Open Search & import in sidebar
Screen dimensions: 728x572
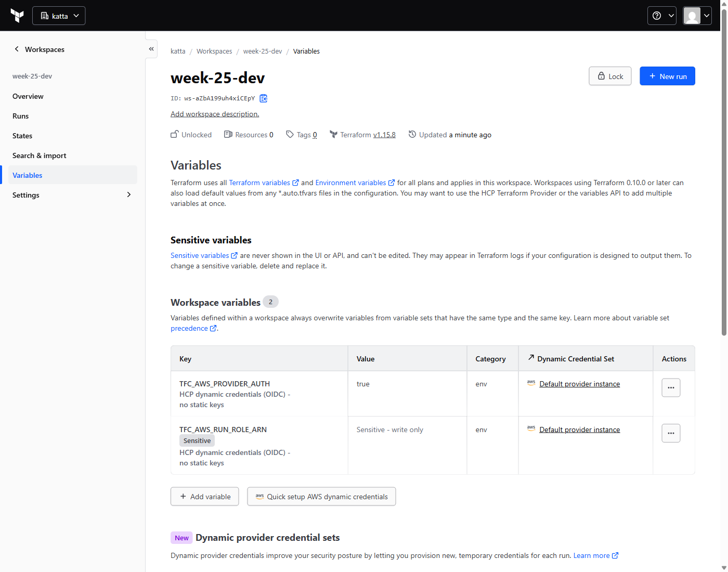pos(73,155)
